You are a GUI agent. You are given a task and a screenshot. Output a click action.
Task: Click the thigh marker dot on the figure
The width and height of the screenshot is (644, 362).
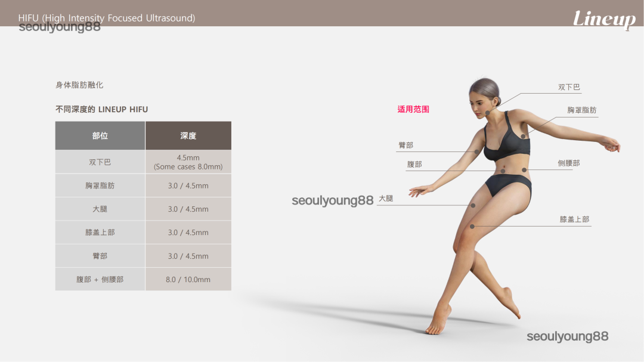coord(473,205)
